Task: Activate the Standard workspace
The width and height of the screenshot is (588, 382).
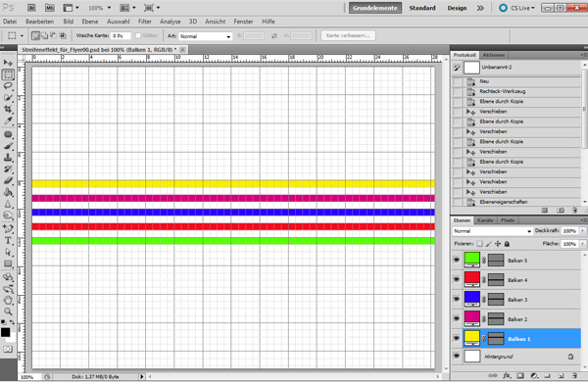Action: pyautogui.click(x=422, y=8)
